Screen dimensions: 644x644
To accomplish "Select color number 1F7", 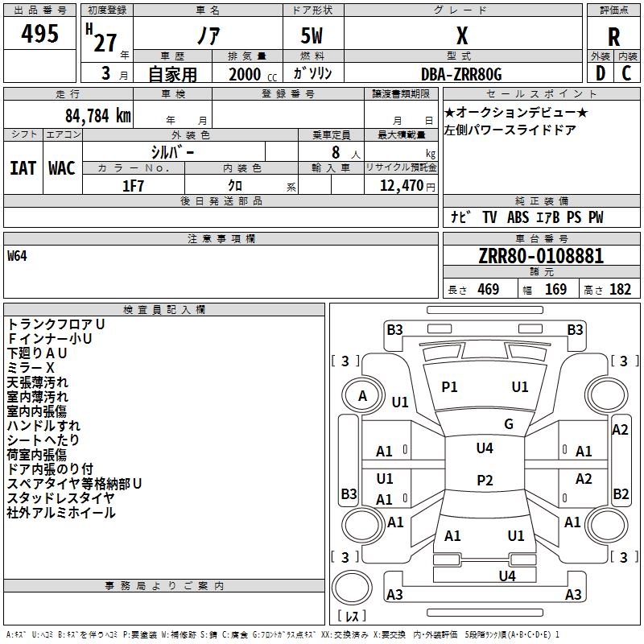I will coord(133,186).
